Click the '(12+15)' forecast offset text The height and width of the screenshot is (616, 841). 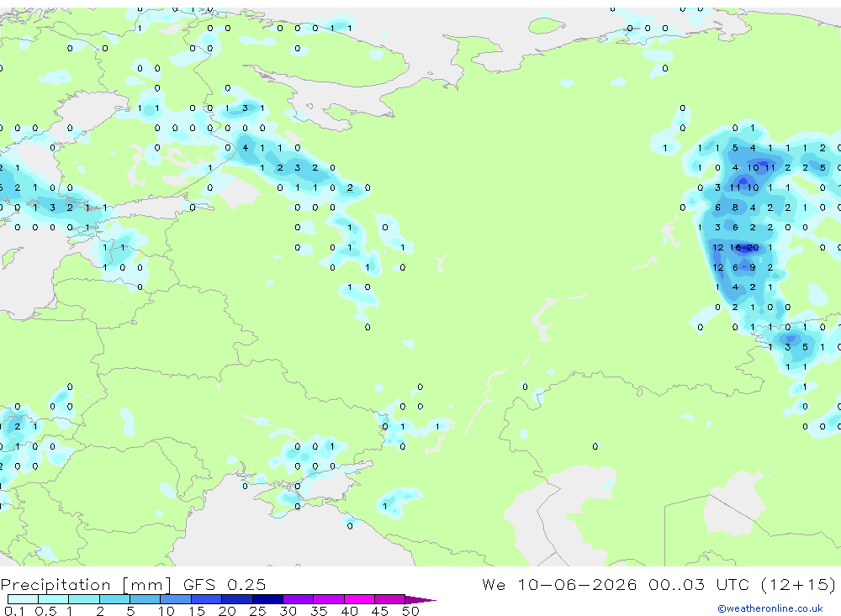pyautogui.click(x=798, y=585)
